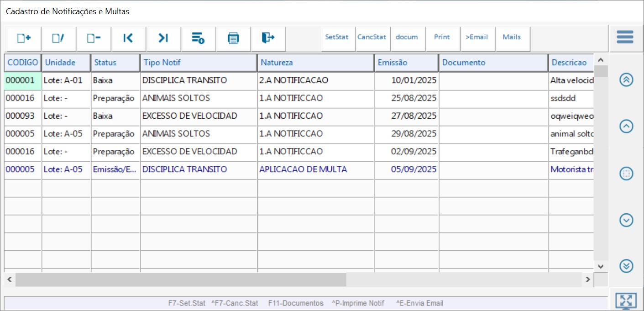Image resolution: width=644 pixels, height=311 pixels.
Task: Click the fullscreen expand icon bottom right
Action: coord(626,300)
